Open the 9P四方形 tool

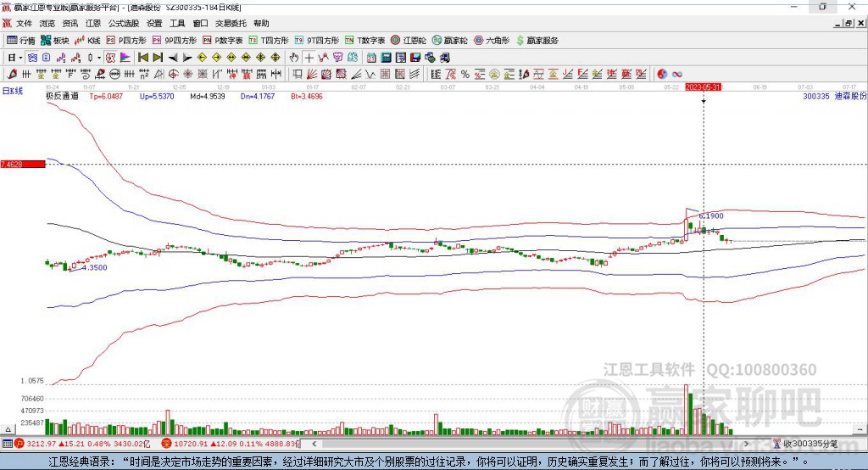(x=175, y=41)
